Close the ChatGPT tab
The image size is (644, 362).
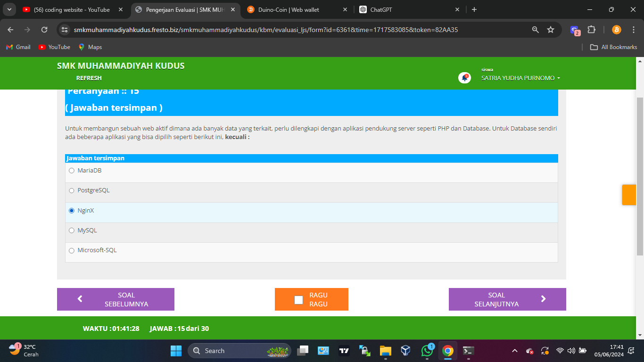point(457,9)
